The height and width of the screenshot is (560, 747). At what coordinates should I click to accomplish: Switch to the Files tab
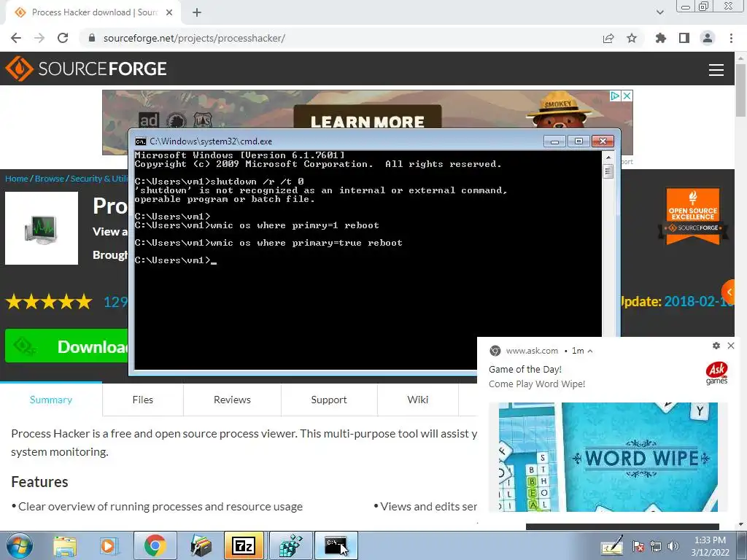click(x=143, y=400)
